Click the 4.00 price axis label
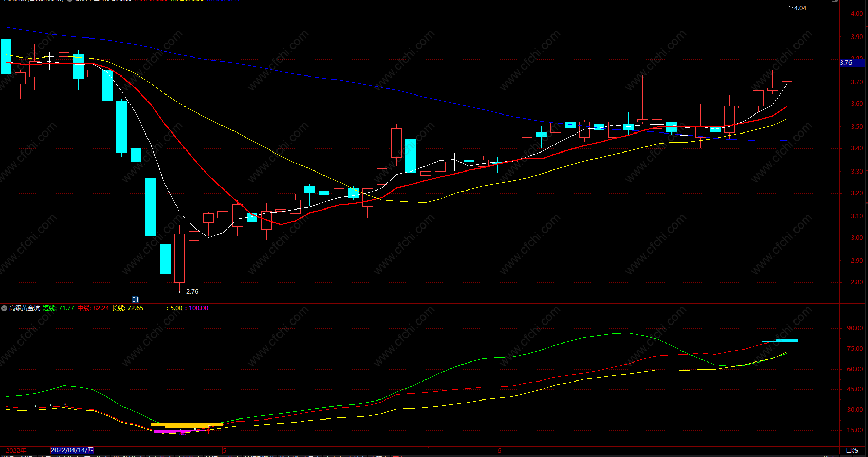The width and height of the screenshot is (868, 457). coord(857,14)
